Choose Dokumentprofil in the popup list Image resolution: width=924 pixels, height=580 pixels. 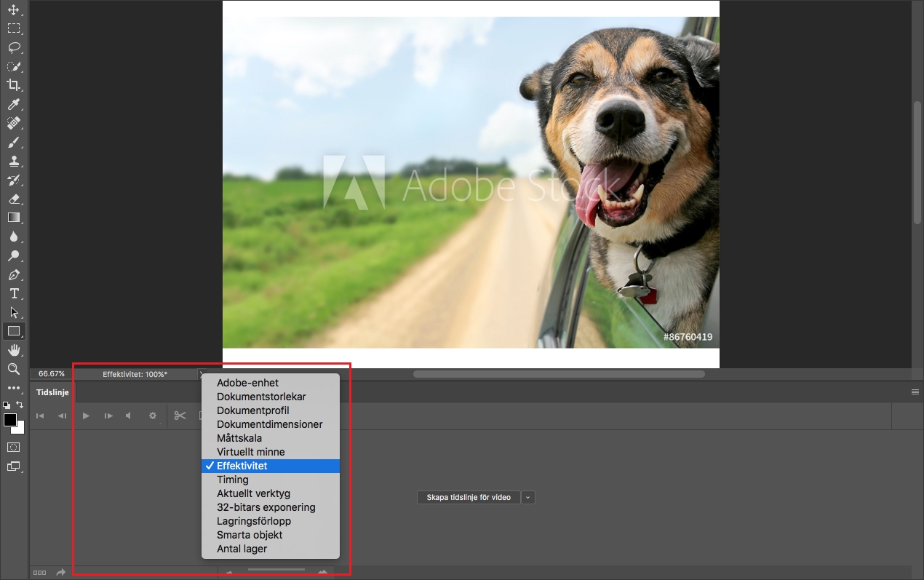[x=271, y=410]
